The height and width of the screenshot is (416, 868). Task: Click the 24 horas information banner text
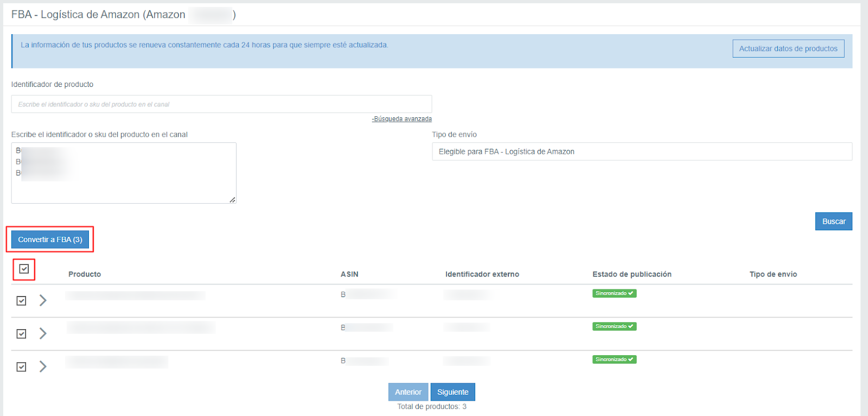[x=205, y=45]
